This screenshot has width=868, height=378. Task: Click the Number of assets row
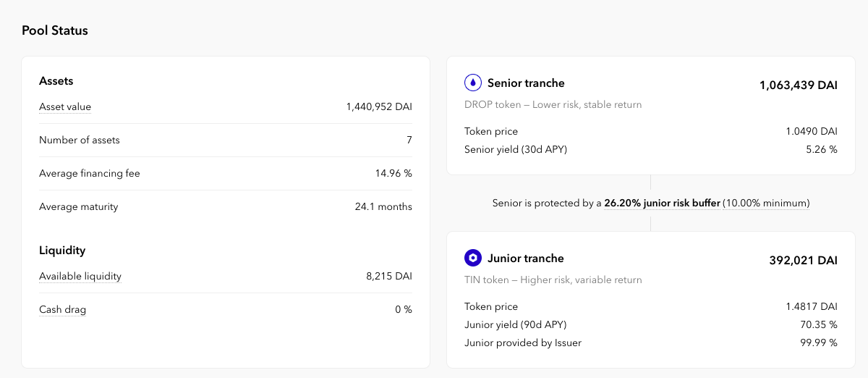coord(226,140)
